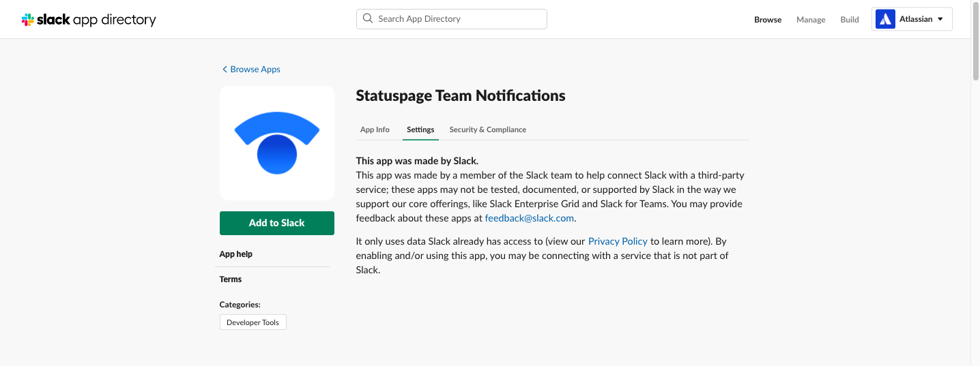Select the Settings tab
The image size is (980, 366).
pyautogui.click(x=420, y=129)
